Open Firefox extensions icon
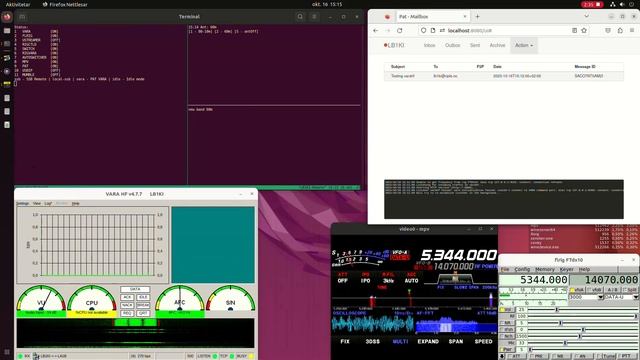Viewport: 640px width, 360px height. 620,31
